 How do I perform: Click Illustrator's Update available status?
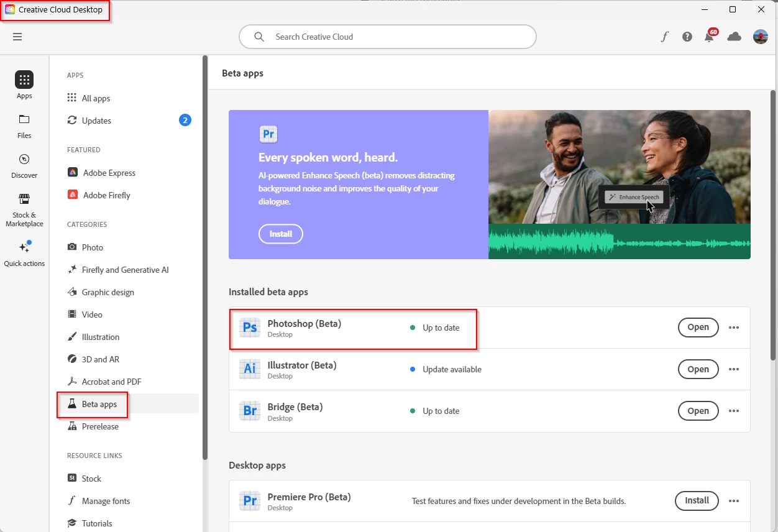(x=446, y=369)
